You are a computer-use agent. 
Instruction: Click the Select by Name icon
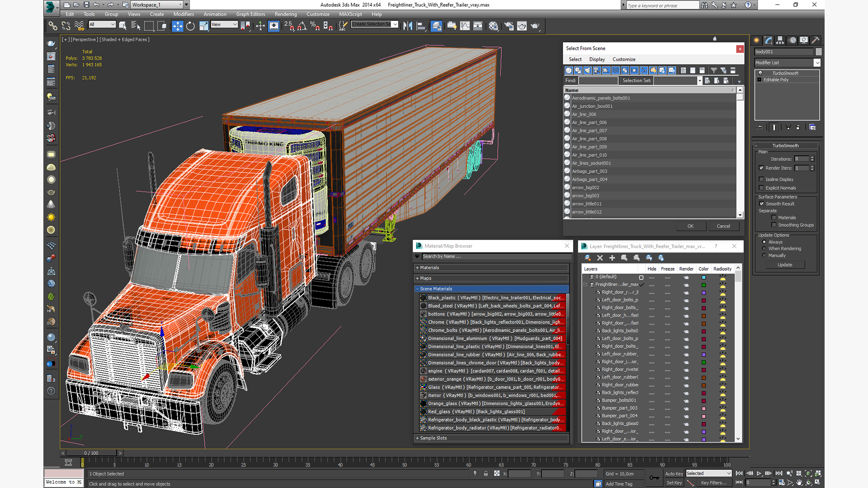pyautogui.click(x=135, y=26)
